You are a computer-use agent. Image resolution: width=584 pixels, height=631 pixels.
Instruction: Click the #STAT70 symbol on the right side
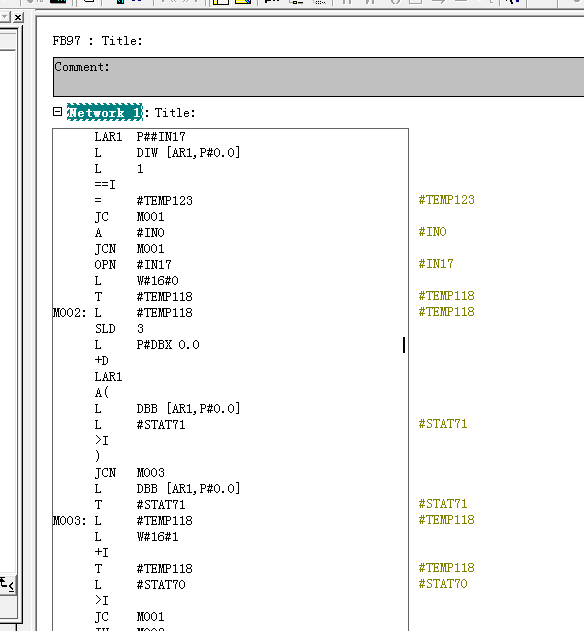pos(443,584)
